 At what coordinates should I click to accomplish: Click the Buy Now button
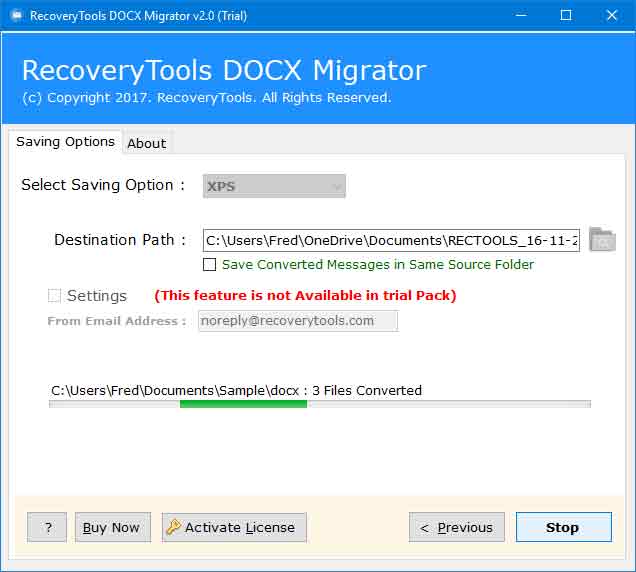coord(113,527)
